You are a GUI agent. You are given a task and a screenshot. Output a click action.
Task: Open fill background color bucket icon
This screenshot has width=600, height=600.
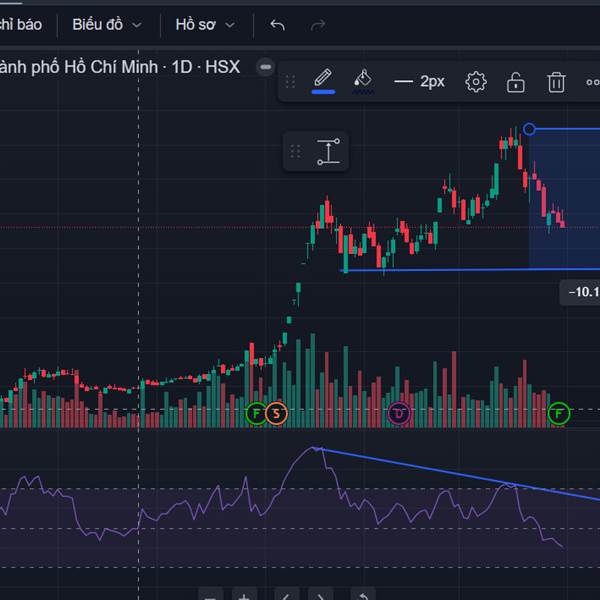coord(364,81)
